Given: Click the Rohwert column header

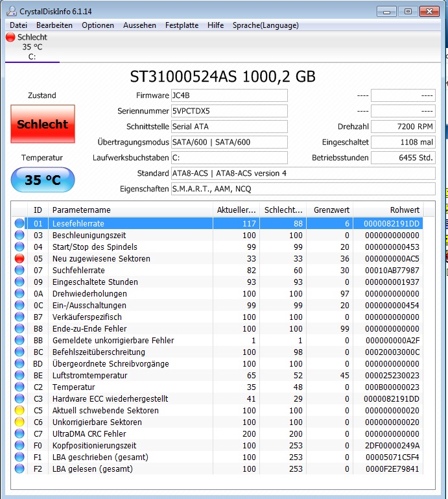Looking at the screenshot, I should click(x=388, y=210).
